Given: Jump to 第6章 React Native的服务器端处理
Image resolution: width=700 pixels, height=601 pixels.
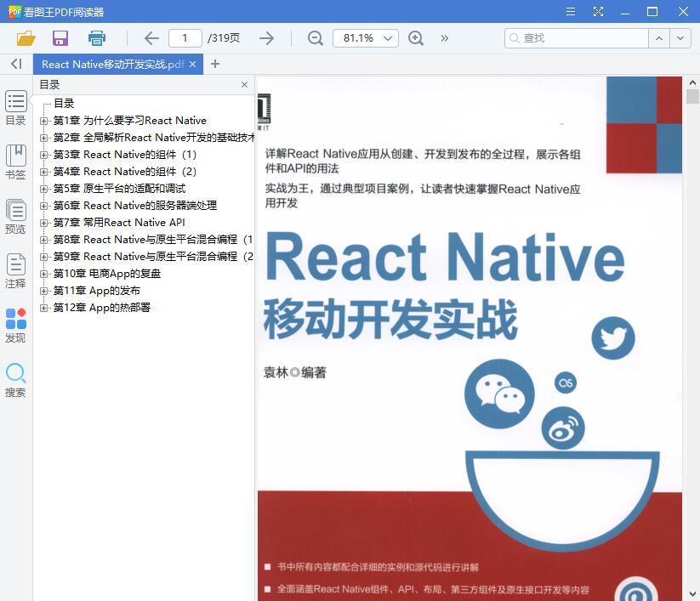Looking at the screenshot, I should click(x=135, y=205).
